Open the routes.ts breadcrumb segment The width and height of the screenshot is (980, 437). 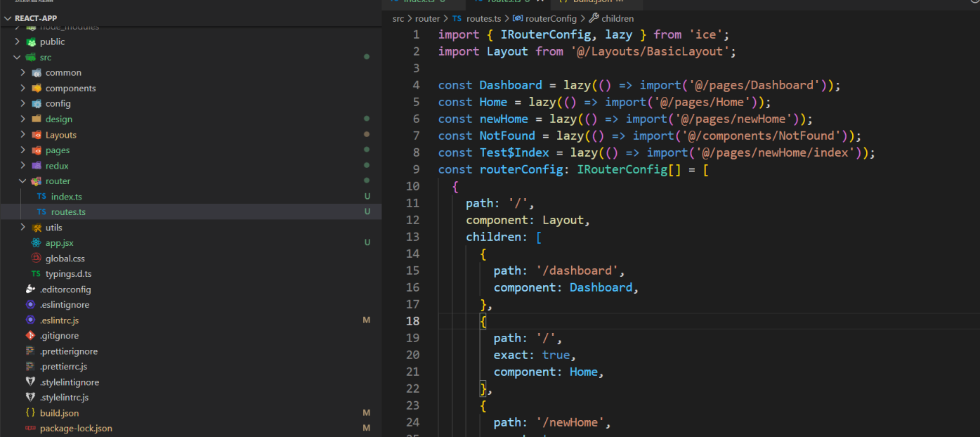pos(484,19)
